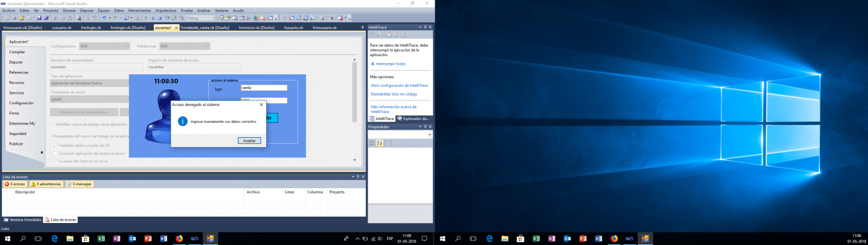The image size is (868, 245).
Task: Switch to the fusuario.vb tab
Action: (x=292, y=27)
